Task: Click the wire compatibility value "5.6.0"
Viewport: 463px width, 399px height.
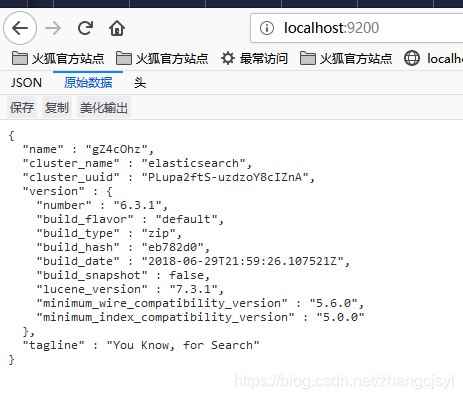Action: 333,303
